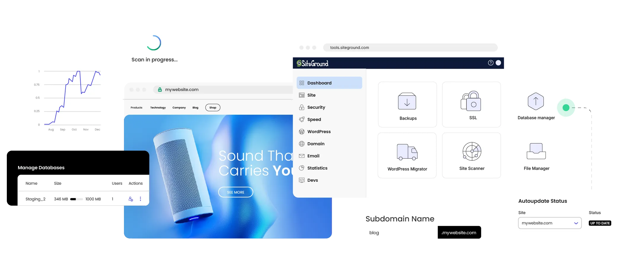Open the SSL padlock tile icon

471,101
